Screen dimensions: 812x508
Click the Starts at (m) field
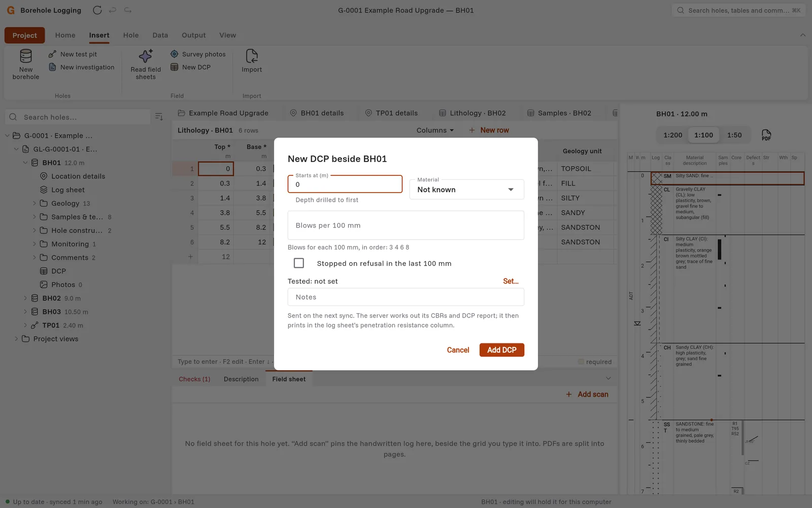tap(345, 184)
